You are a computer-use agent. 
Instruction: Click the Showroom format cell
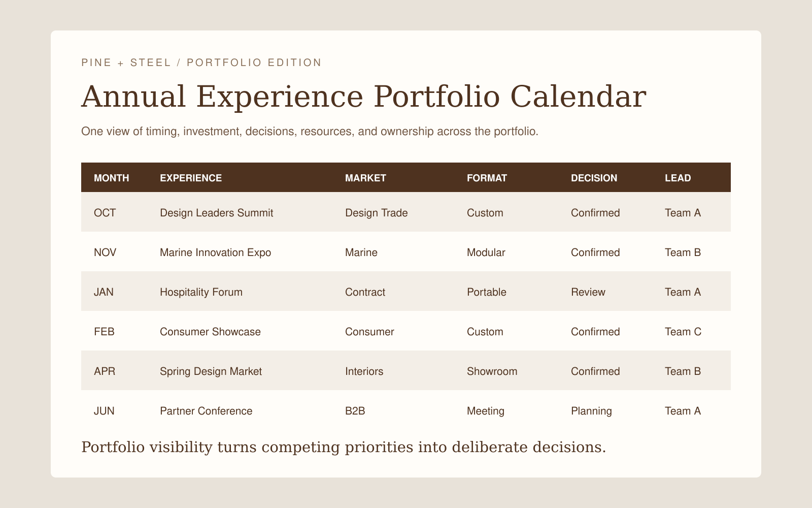pyautogui.click(x=492, y=371)
